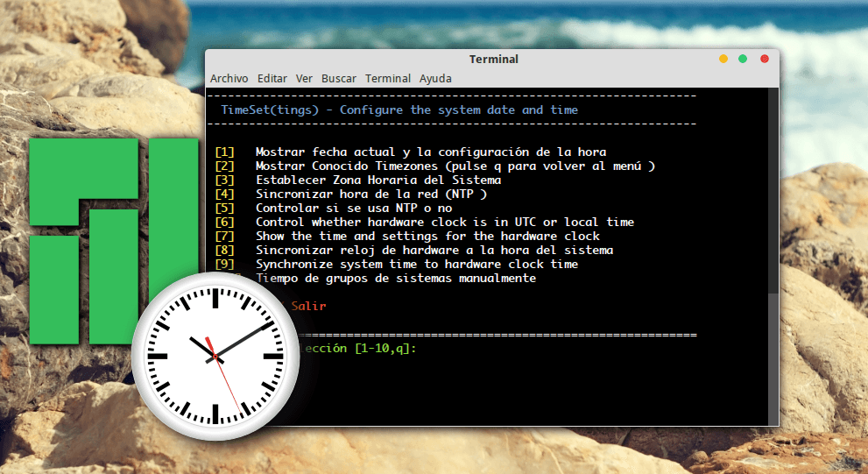Click the yellow minimize window button
868x474 pixels.
click(723, 59)
